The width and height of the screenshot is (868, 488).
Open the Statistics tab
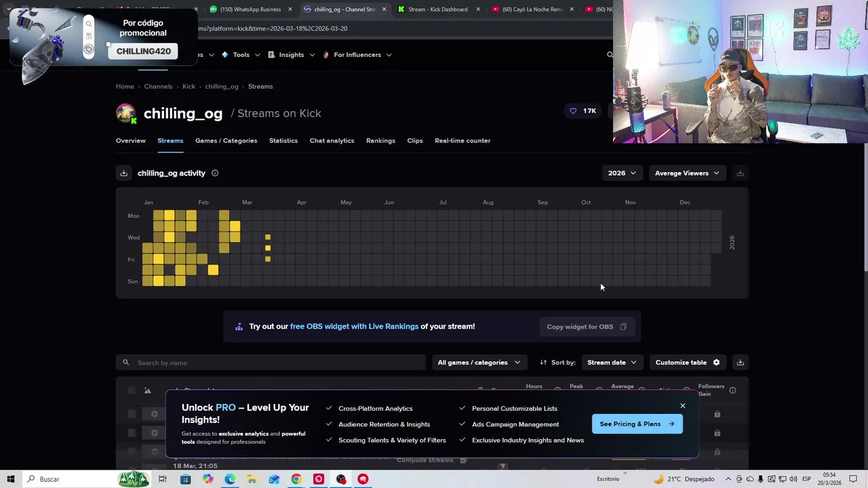[x=283, y=141]
